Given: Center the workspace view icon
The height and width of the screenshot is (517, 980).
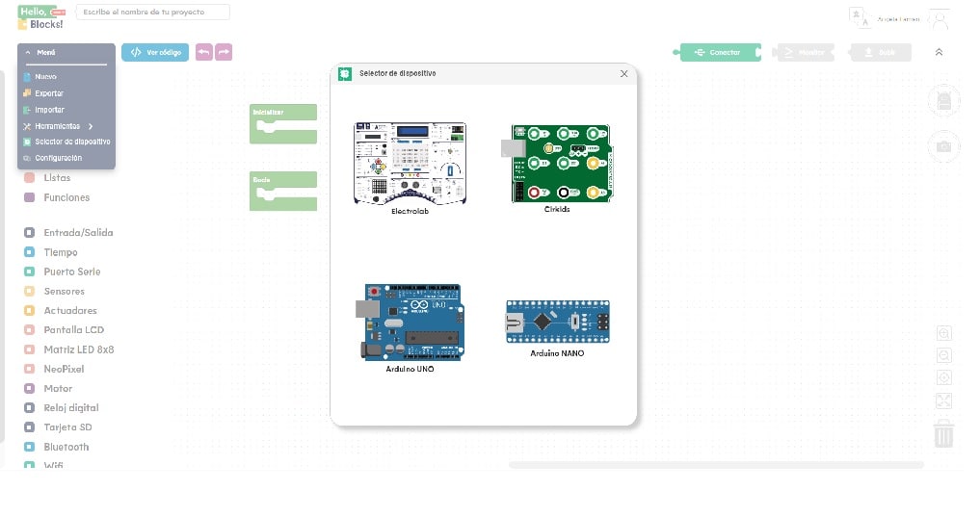Looking at the screenshot, I should pos(943,377).
